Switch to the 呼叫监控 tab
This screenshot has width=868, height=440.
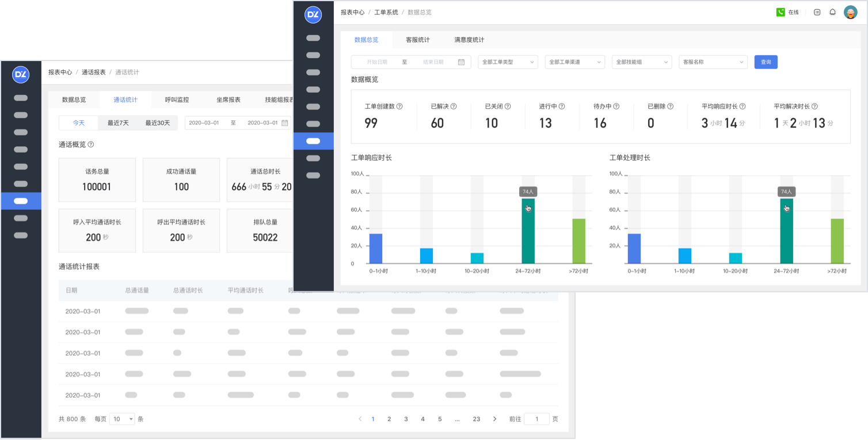tap(177, 100)
